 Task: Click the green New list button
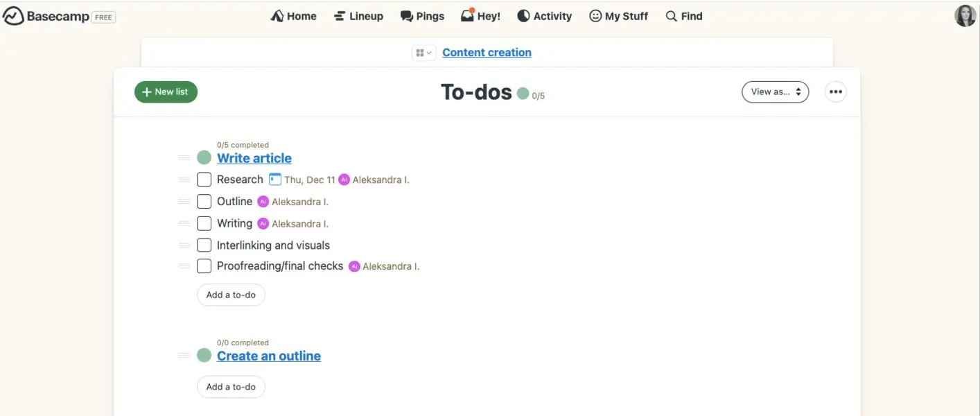166,92
